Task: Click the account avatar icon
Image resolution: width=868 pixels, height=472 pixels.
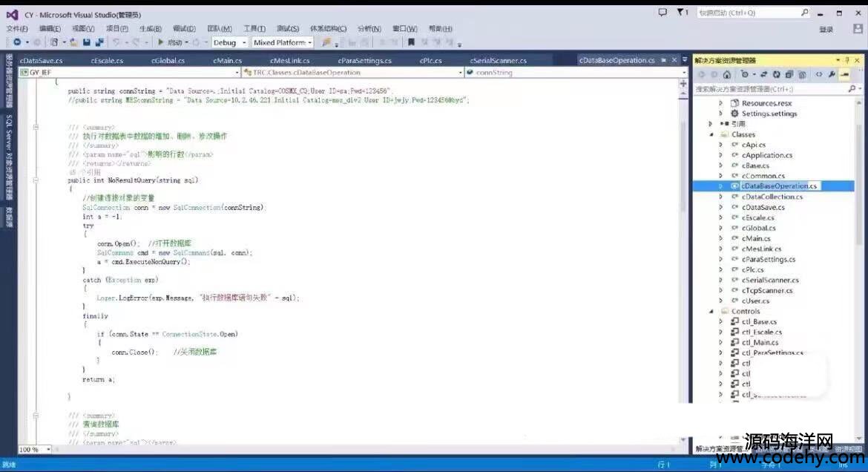Action: pyautogui.click(x=858, y=29)
